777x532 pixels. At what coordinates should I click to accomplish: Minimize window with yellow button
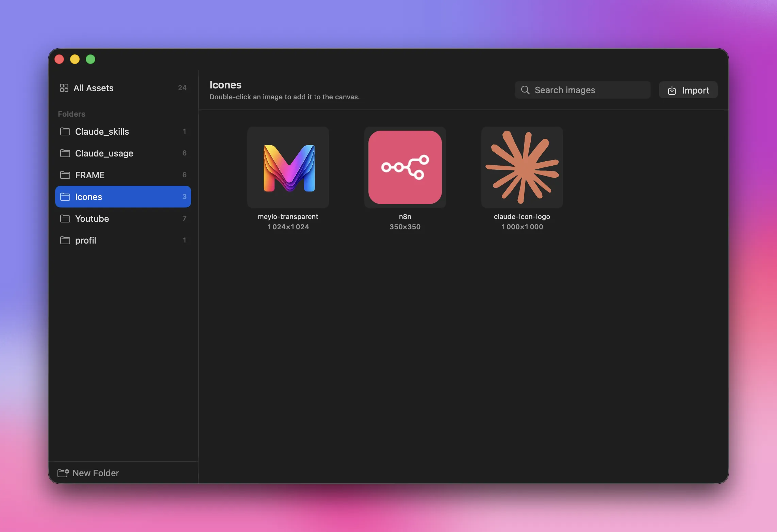click(x=75, y=59)
